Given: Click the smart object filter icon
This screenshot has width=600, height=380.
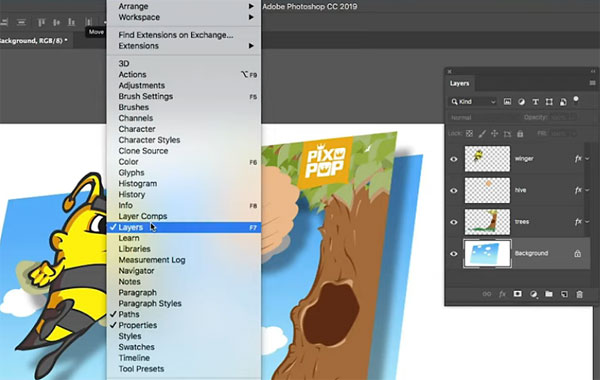Looking at the screenshot, I should point(563,102).
